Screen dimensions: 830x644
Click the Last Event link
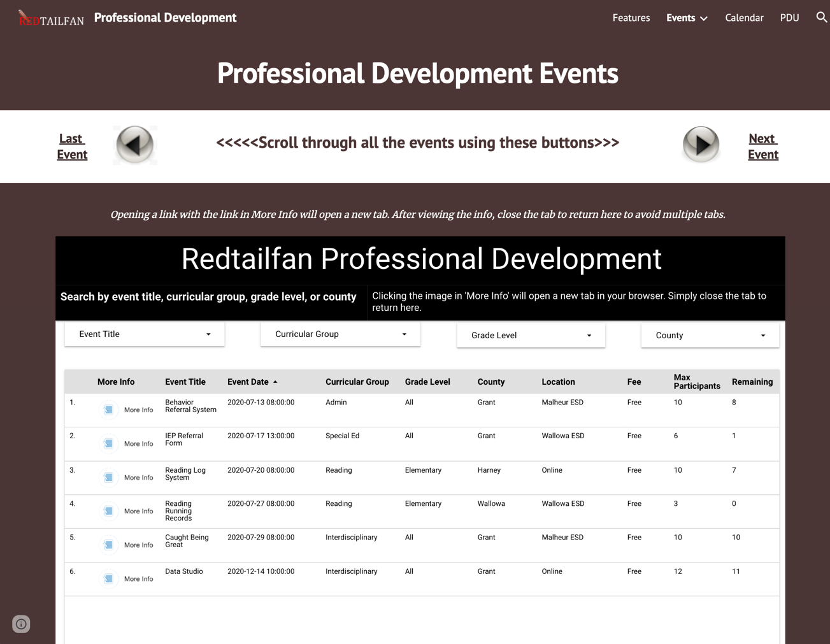[72, 147]
